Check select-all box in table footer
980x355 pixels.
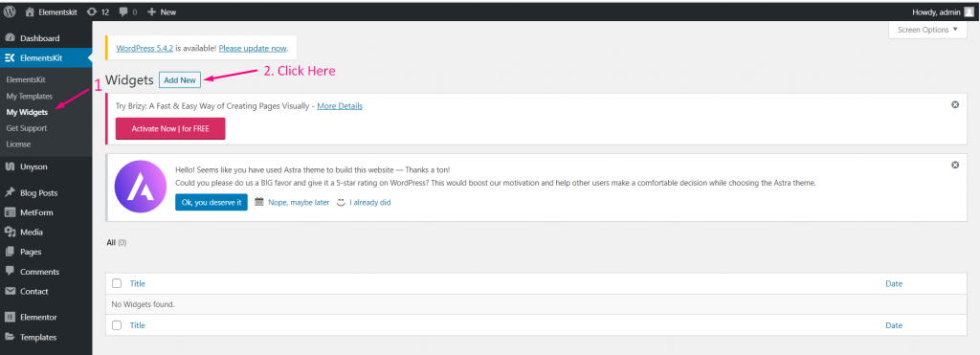(x=117, y=325)
